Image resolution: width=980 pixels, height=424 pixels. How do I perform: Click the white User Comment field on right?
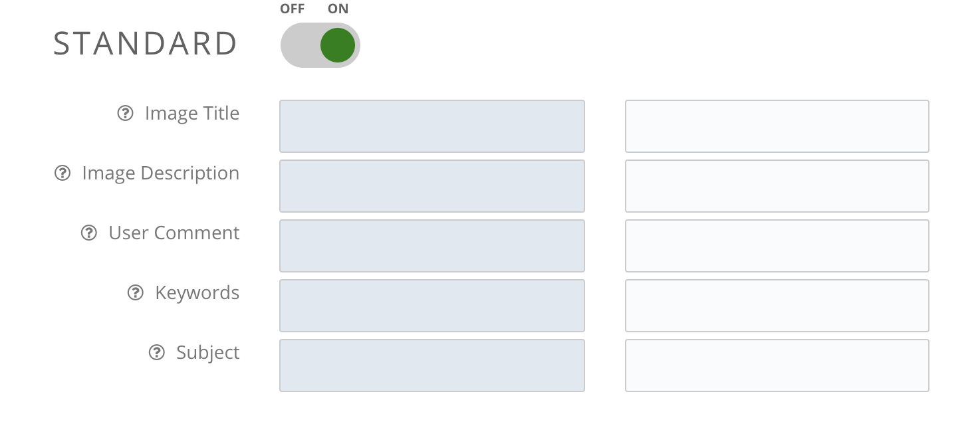click(777, 246)
